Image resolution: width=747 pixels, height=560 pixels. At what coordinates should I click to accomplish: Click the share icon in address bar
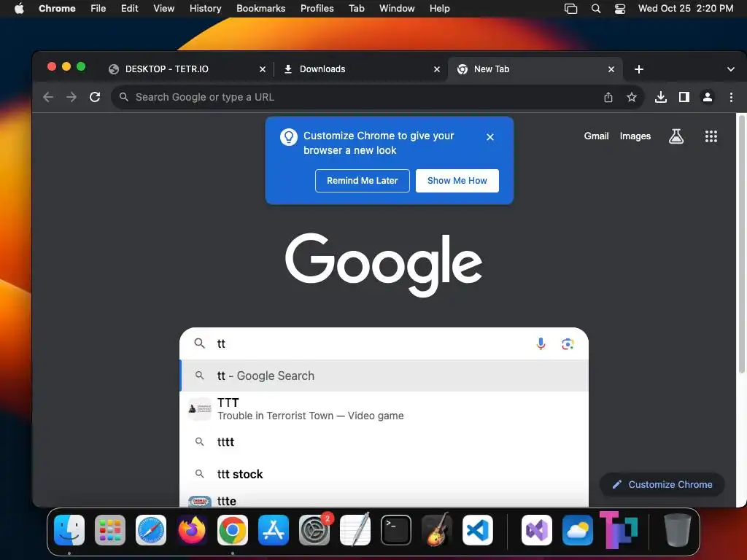(x=608, y=97)
